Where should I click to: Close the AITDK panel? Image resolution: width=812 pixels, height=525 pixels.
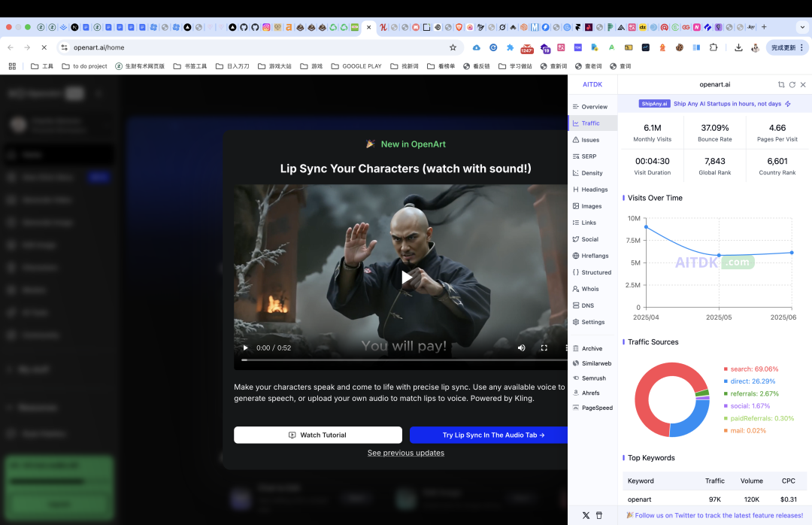803,84
